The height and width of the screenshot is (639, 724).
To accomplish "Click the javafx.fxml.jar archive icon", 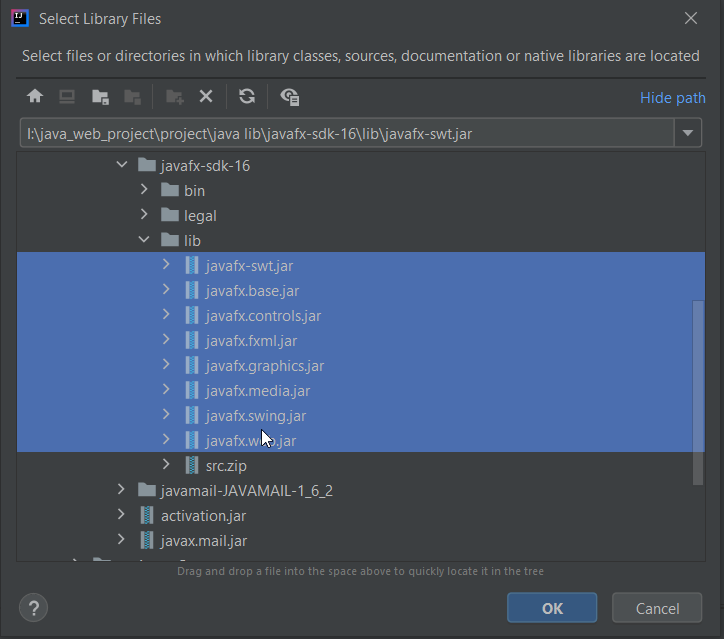I will pyautogui.click(x=192, y=340).
